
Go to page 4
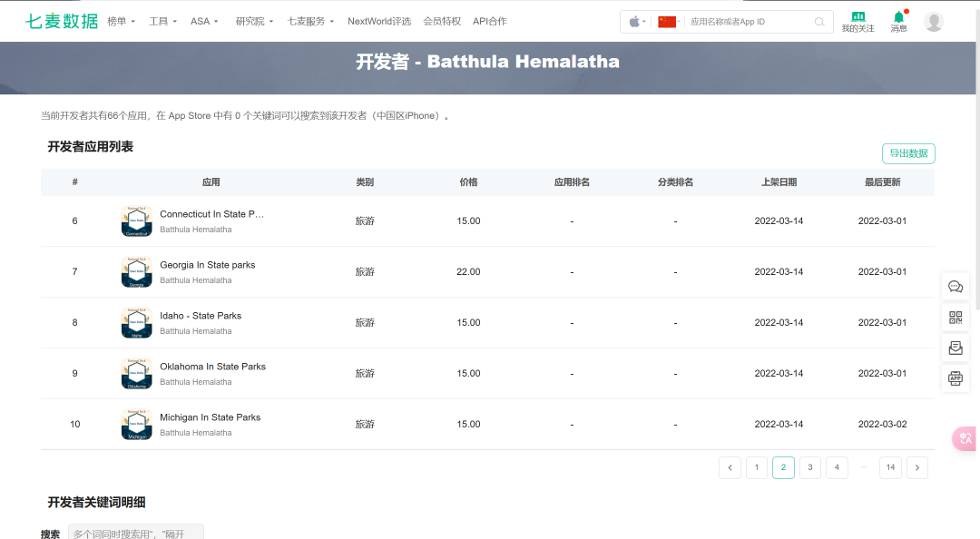coord(837,467)
